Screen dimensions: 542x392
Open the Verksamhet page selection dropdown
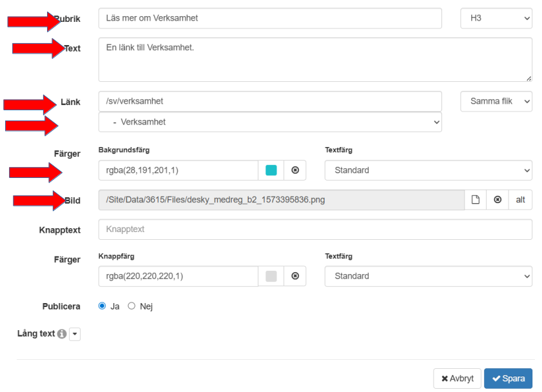click(270, 121)
